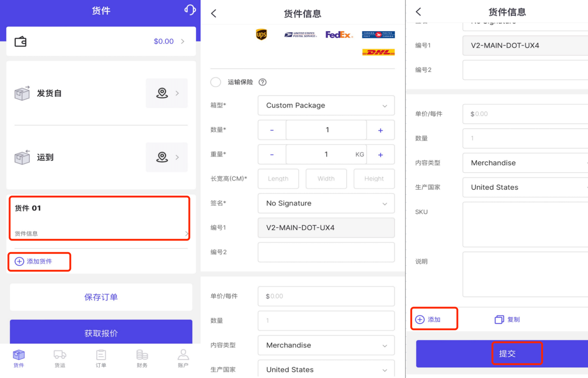The height and width of the screenshot is (378, 588).
Task: Open the $0.00 wallet balance chevron
Action: point(183,41)
